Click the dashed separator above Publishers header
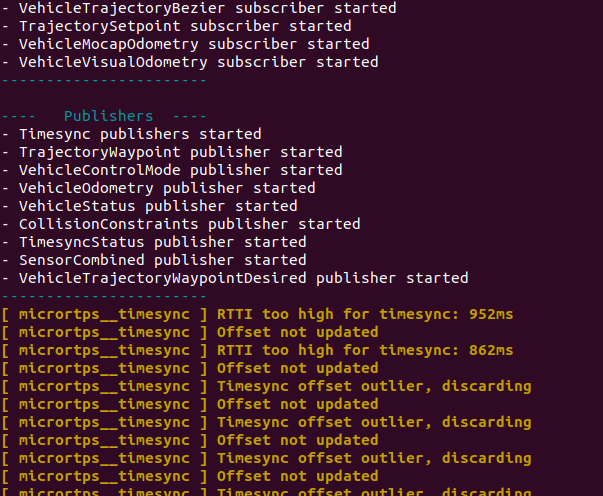The width and height of the screenshot is (603, 496). coord(104,80)
